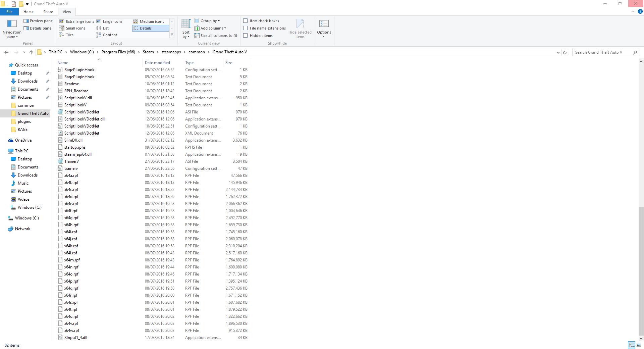Navigate to Program Files (x86) in breadcrumb

pyautogui.click(x=118, y=52)
